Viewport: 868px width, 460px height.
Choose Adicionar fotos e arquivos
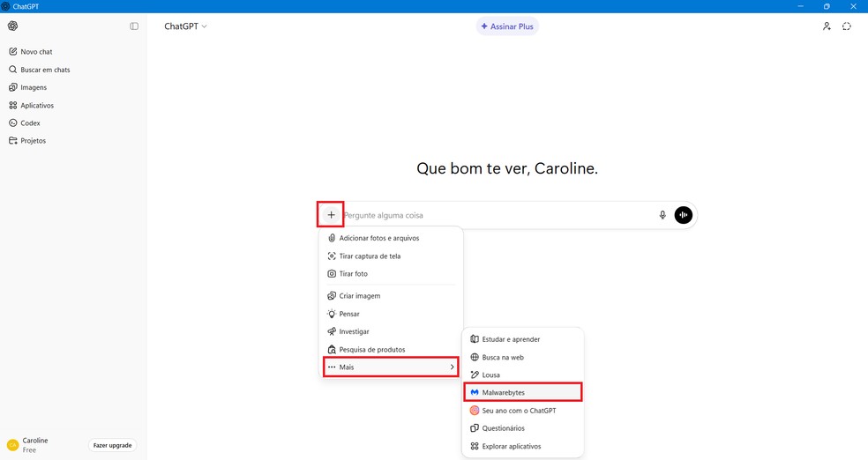[x=391, y=238]
